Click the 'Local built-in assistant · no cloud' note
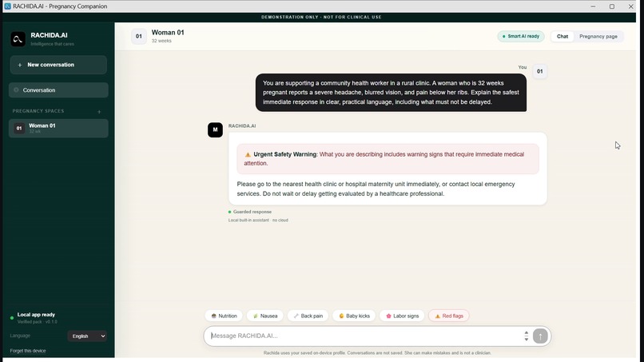 pyautogui.click(x=258, y=220)
